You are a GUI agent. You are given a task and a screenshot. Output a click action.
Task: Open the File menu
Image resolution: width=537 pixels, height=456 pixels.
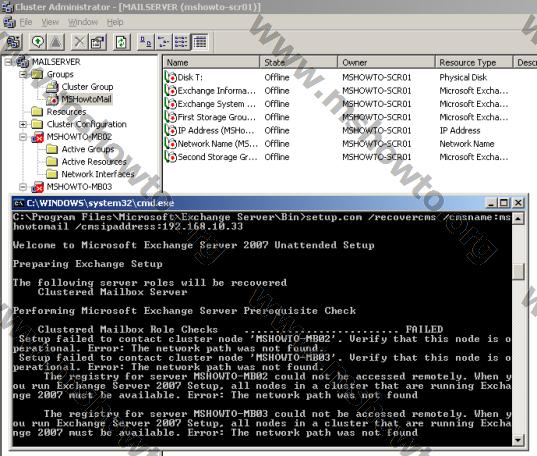pos(26,22)
